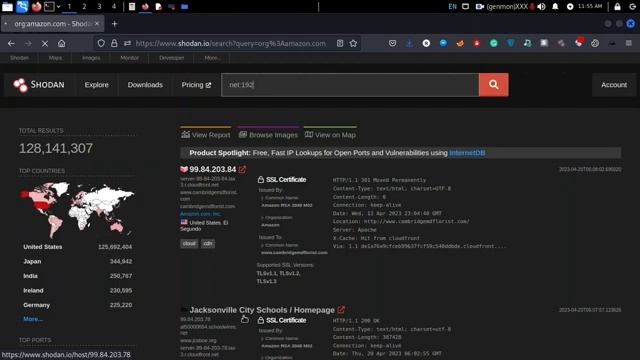Click the external-link icon next to 99.84.203.84

tap(242, 169)
